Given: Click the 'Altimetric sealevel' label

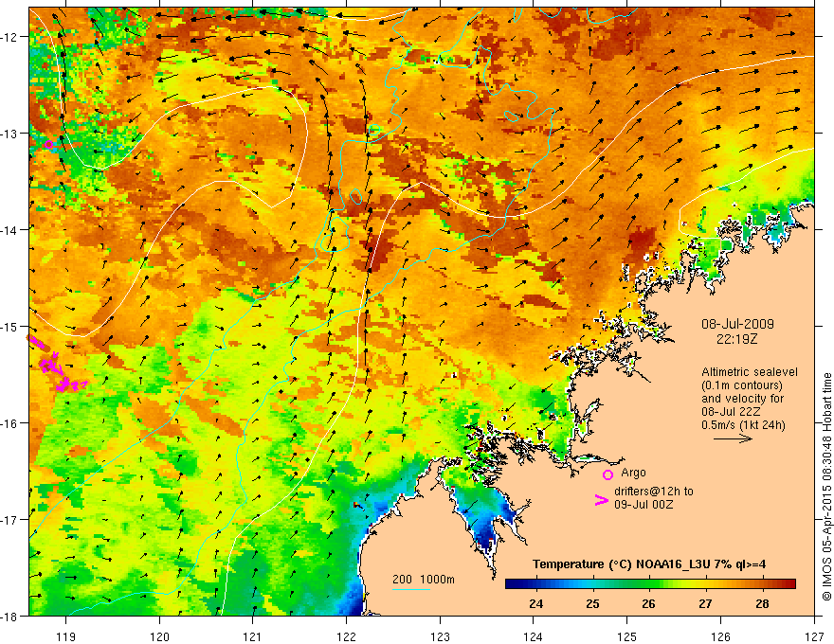Looking at the screenshot, I should pyautogui.click(x=750, y=372).
